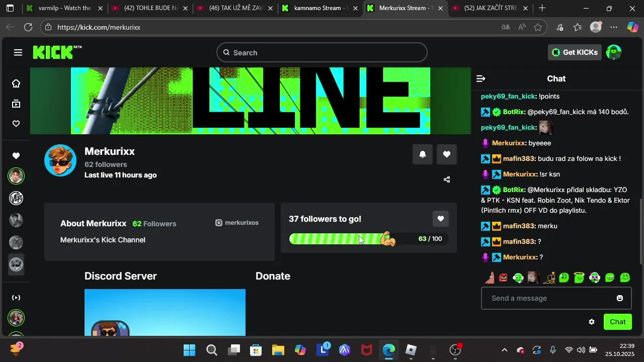Click the Merkurixx username on the byeeee message
644x362 pixels.
[509, 143]
